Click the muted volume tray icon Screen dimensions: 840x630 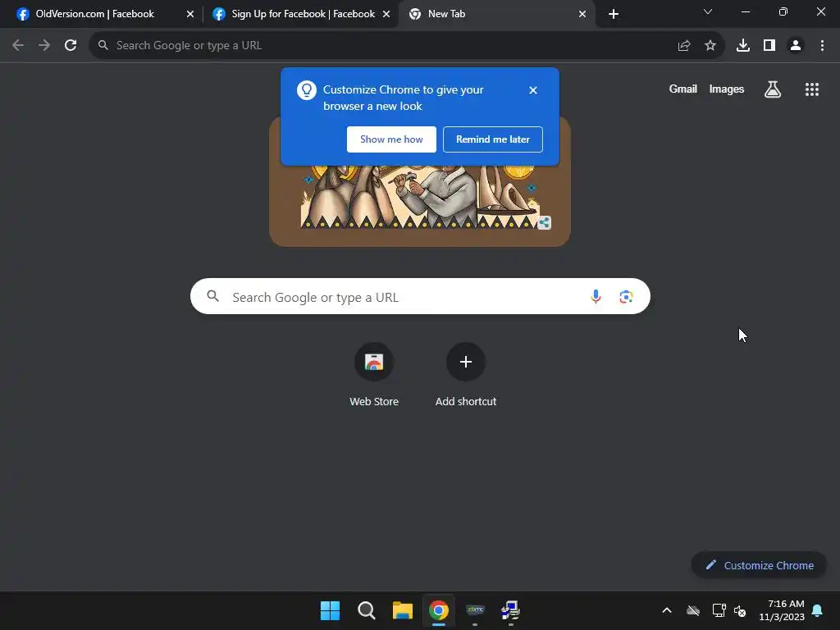point(741,610)
